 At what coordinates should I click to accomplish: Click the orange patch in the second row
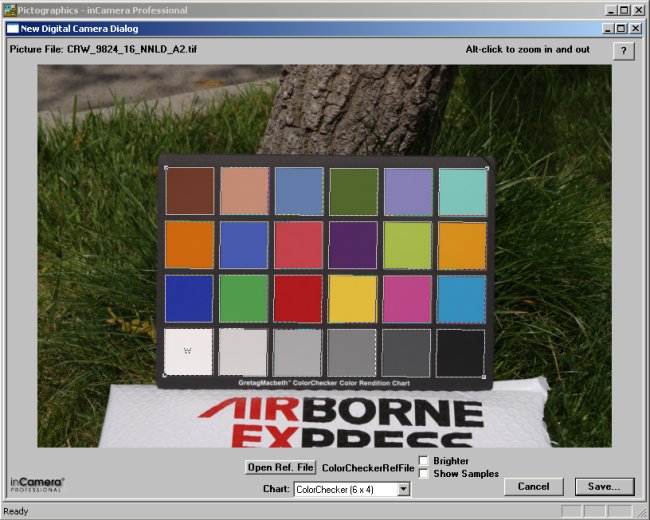coord(189,245)
